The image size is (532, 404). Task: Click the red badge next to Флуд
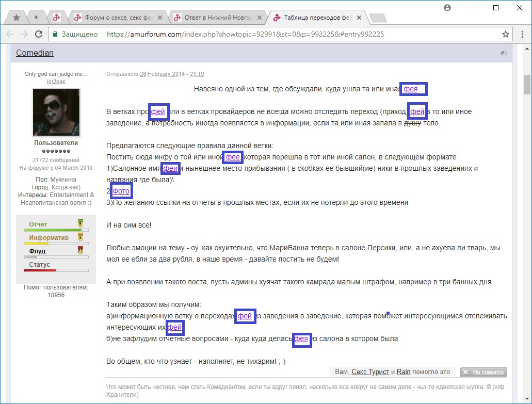click(x=80, y=251)
